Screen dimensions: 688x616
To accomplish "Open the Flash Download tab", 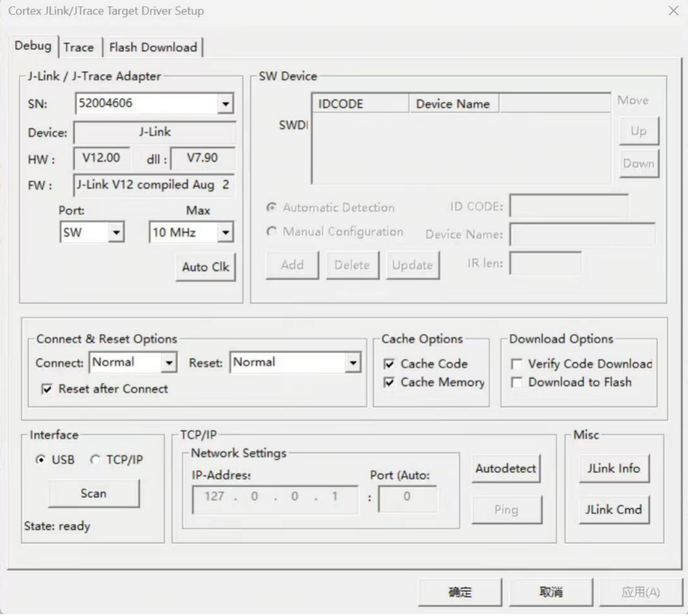I will 152,47.
